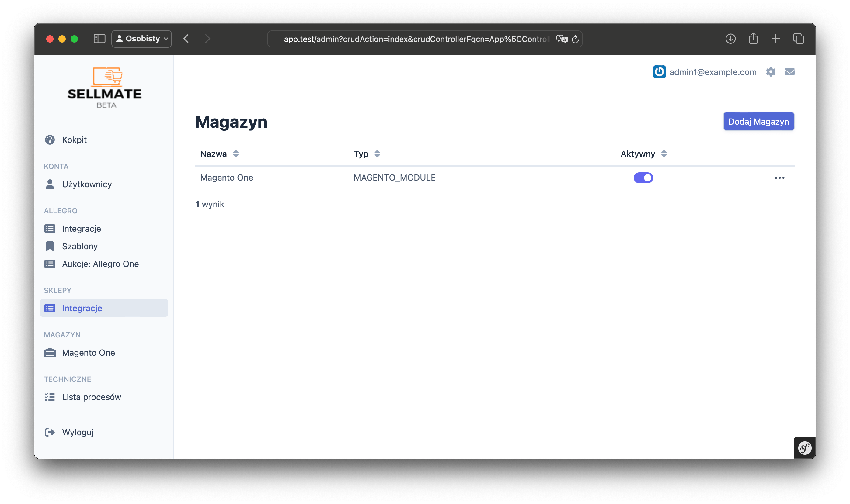Click the Wyloguj logout icon
Viewport: 850px width, 504px height.
50,432
